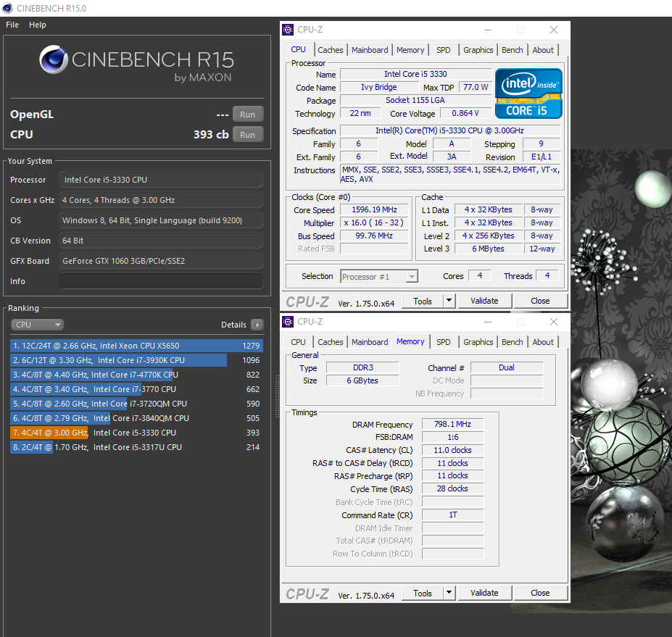Viewport: 672px width, 637px height.
Task: Click Tools button in top CPU-Z window
Action: (x=423, y=301)
